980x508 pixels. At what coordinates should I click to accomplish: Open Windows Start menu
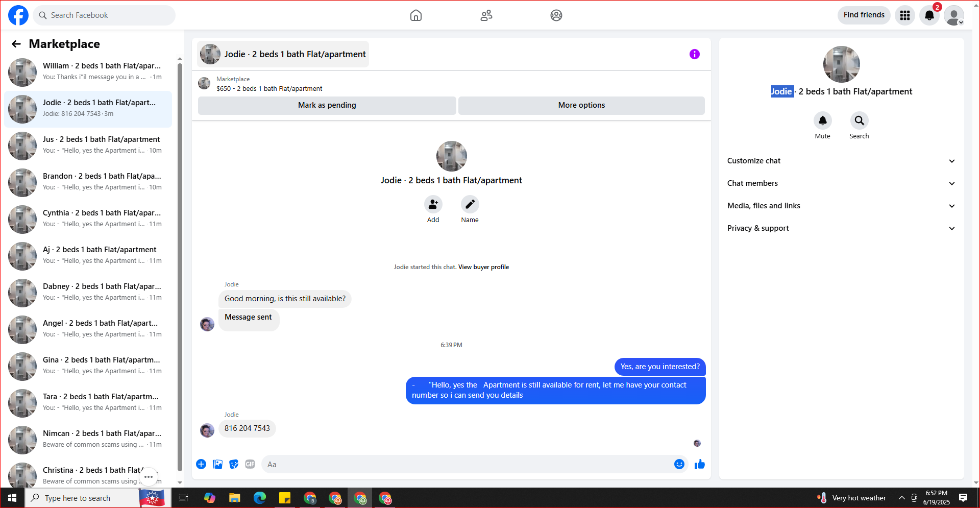click(12, 498)
